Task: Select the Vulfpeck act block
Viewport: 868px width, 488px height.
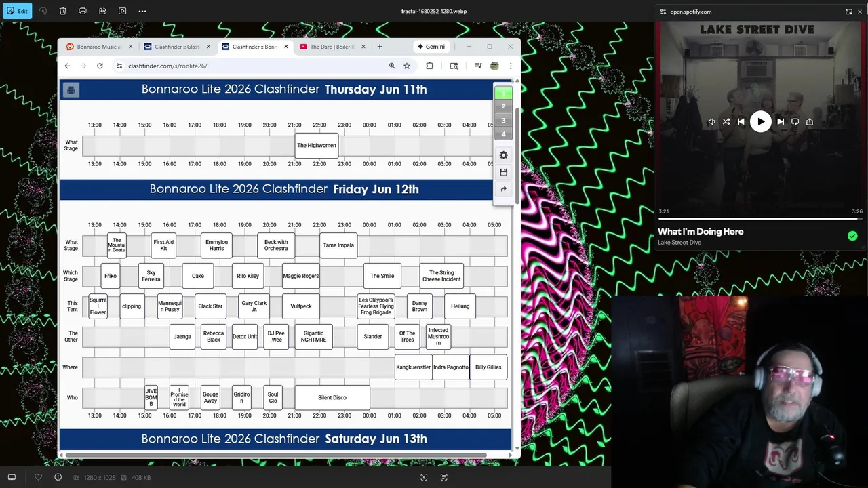Action: 301,306
